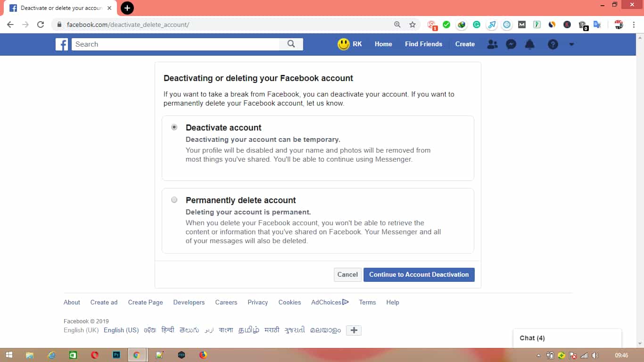Click the browser reload icon
644x362 pixels.
pyautogui.click(x=41, y=25)
